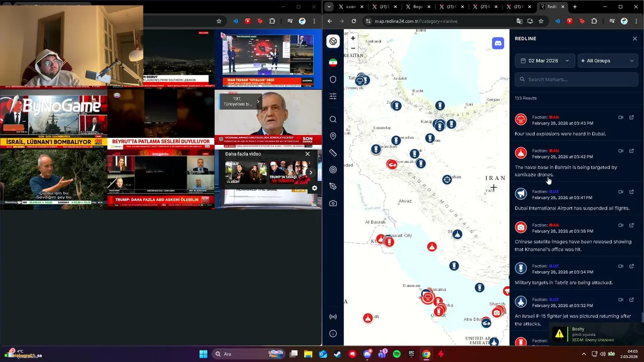Open a new tab in right Chrome window
The height and width of the screenshot is (362, 644).
coord(575,7)
